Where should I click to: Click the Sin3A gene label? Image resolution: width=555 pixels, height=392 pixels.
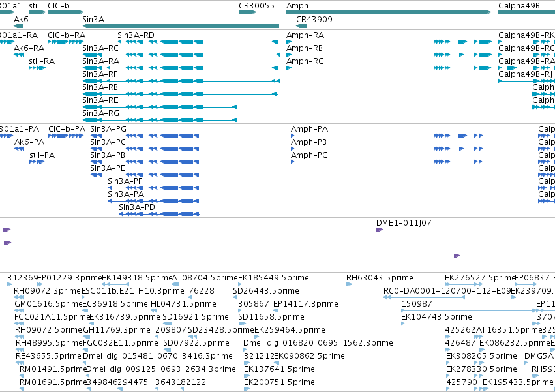coord(93,20)
